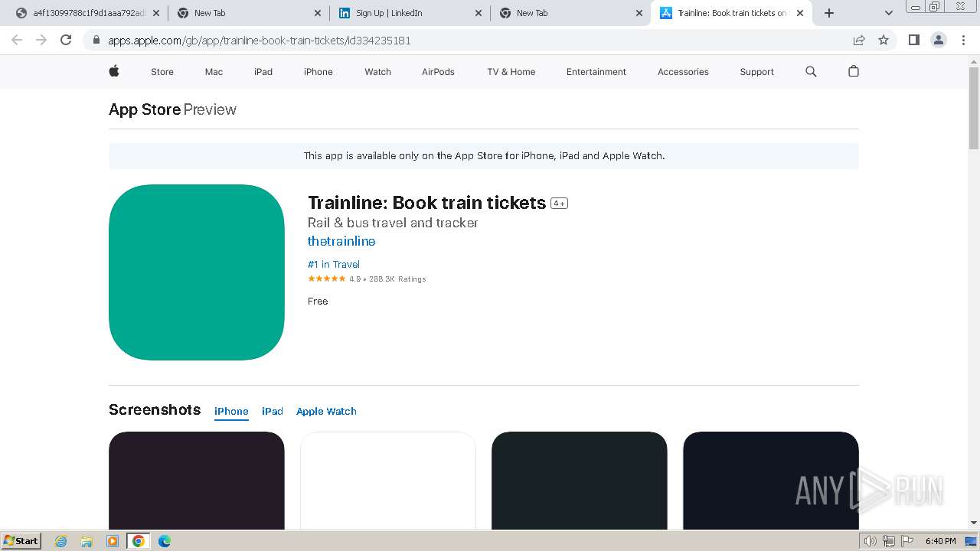The width and height of the screenshot is (980, 551).
Task: Click the network tray icon
Action: coord(889,541)
